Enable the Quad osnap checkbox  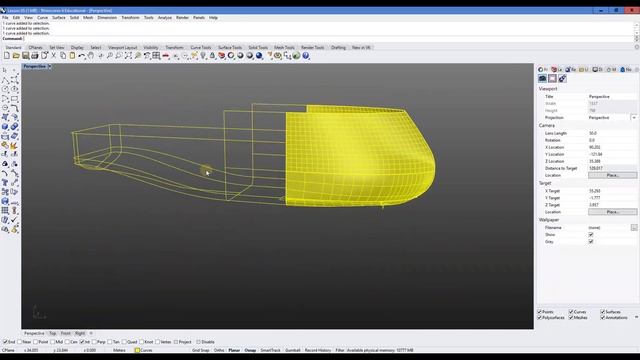pos(124,342)
